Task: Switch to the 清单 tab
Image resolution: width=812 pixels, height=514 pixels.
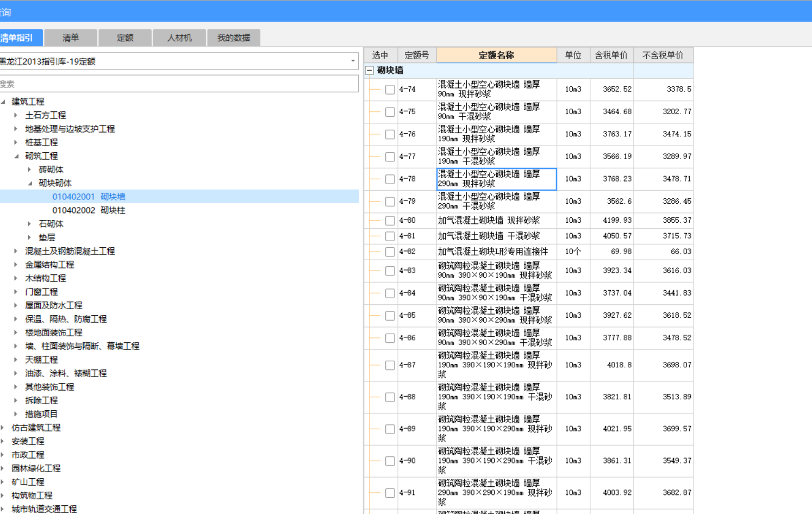Action: click(71, 37)
